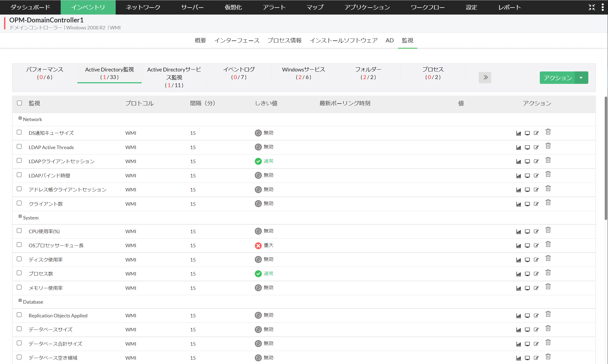Click the collapse-screen icon in the header
Viewport: 608px width, 364px height.
tap(592, 7)
